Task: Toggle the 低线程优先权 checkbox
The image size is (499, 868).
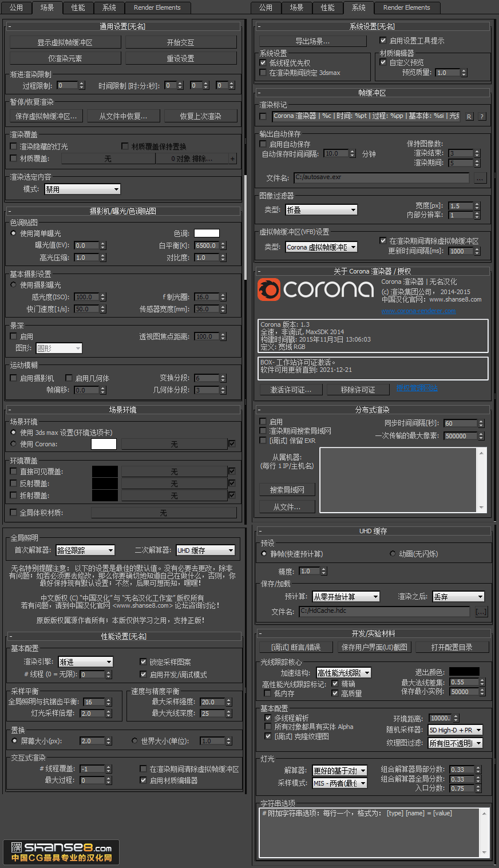Action: [263, 63]
